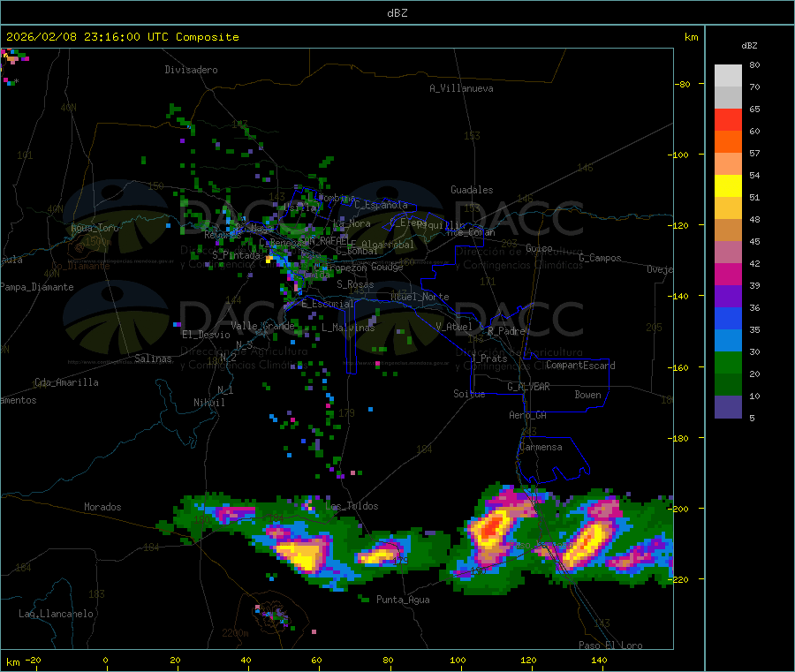Viewport: 795px width, 672px height.
Task: Click the Divisadero map label
Action: [191, 70]
